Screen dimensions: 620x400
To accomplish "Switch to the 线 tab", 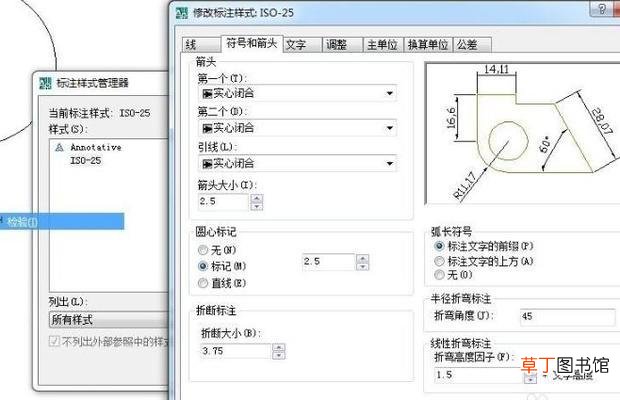I will click(201, 45).
